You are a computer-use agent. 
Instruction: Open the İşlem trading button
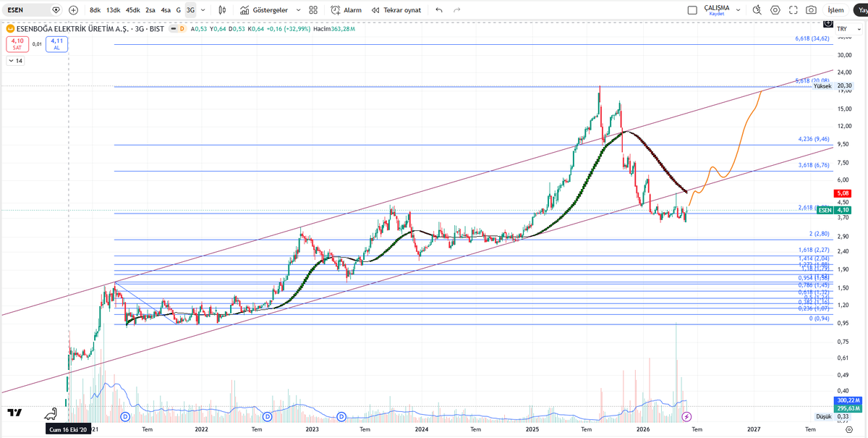(x=835, y=10)
